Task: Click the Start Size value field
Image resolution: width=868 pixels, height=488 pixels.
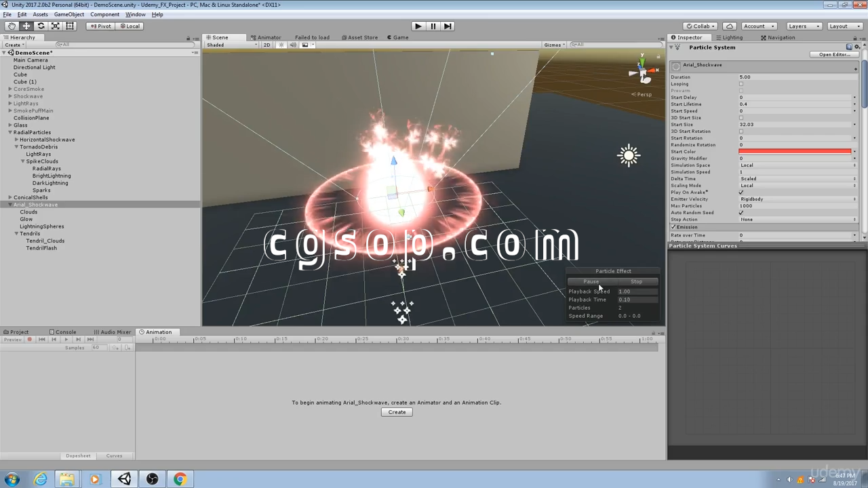Action: click(x=795, y=125)
